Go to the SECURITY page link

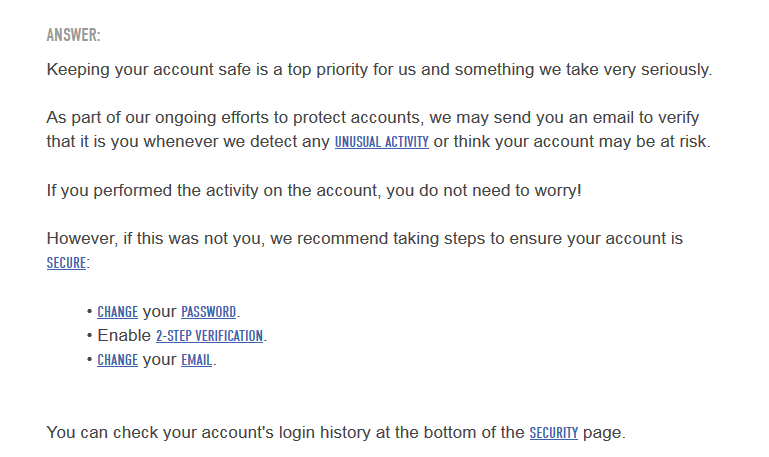553,433
